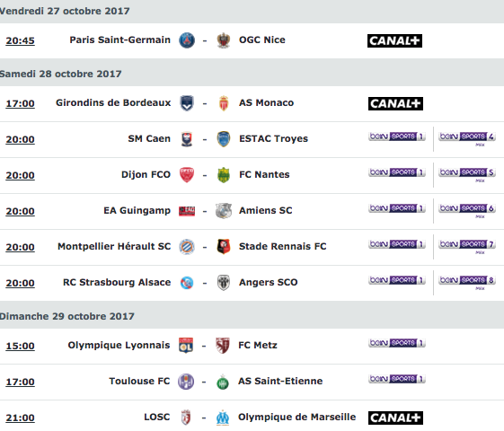Click beIN Sports 4 logo for Caen-Troyes
The height and width of the screenshot is (431, 504).
point(467,138)
